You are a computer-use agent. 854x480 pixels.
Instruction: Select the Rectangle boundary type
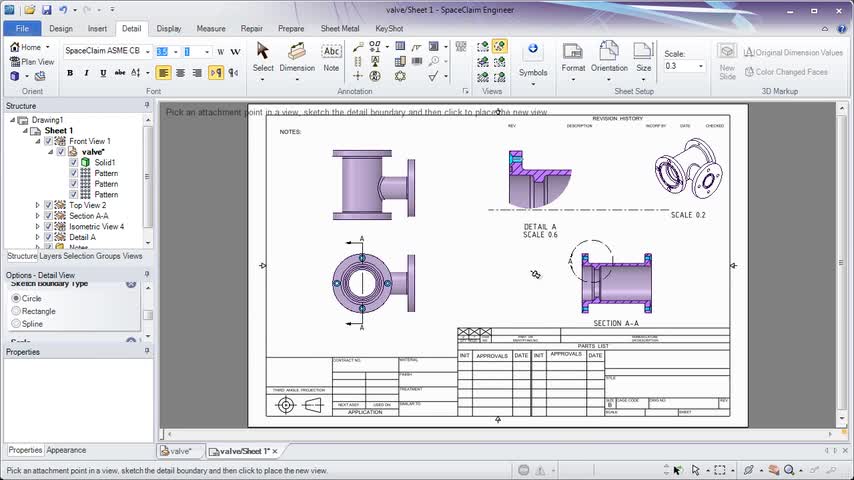(x=16, y=311)
